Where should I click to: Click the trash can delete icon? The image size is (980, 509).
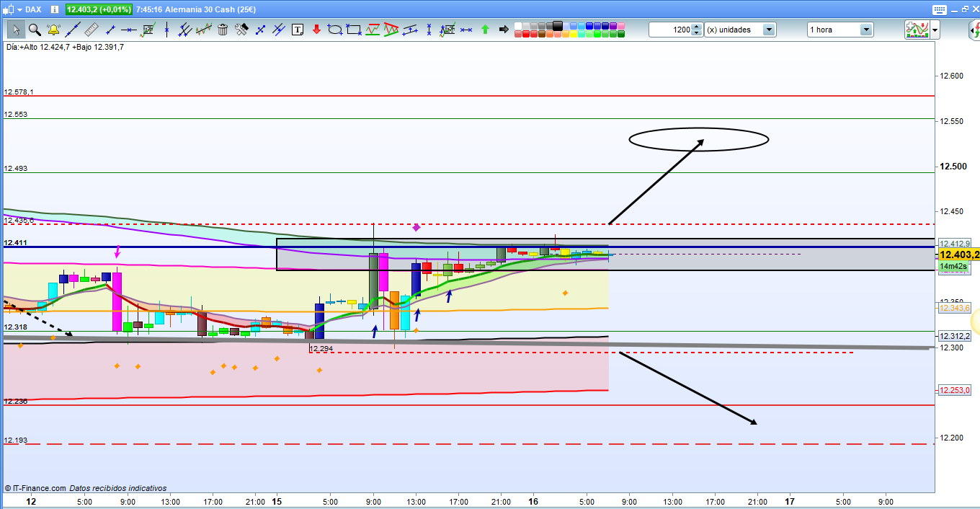223,30
